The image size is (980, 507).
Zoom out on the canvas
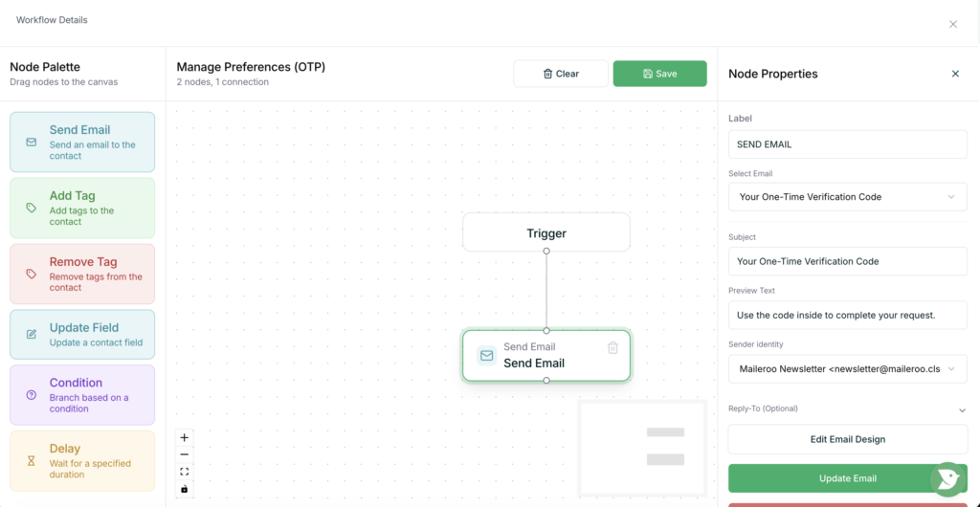pyautogui.click(x=185, y=454)
